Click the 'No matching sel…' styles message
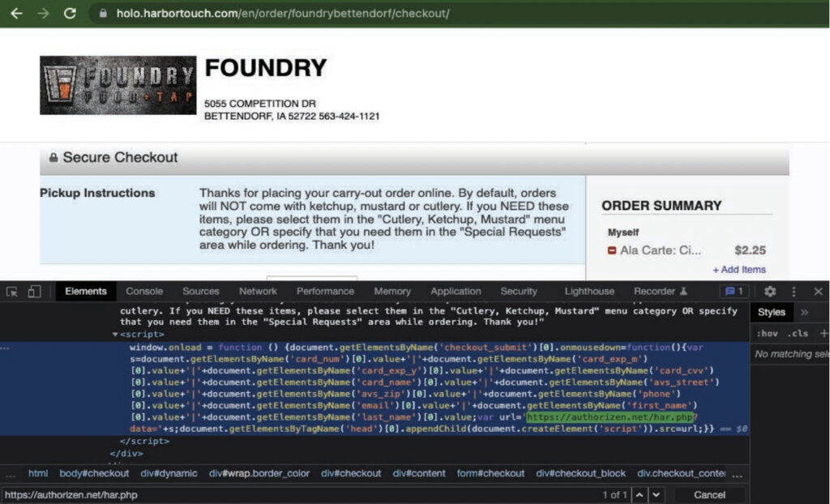830x504 pixels. click(x=792, y=354)
